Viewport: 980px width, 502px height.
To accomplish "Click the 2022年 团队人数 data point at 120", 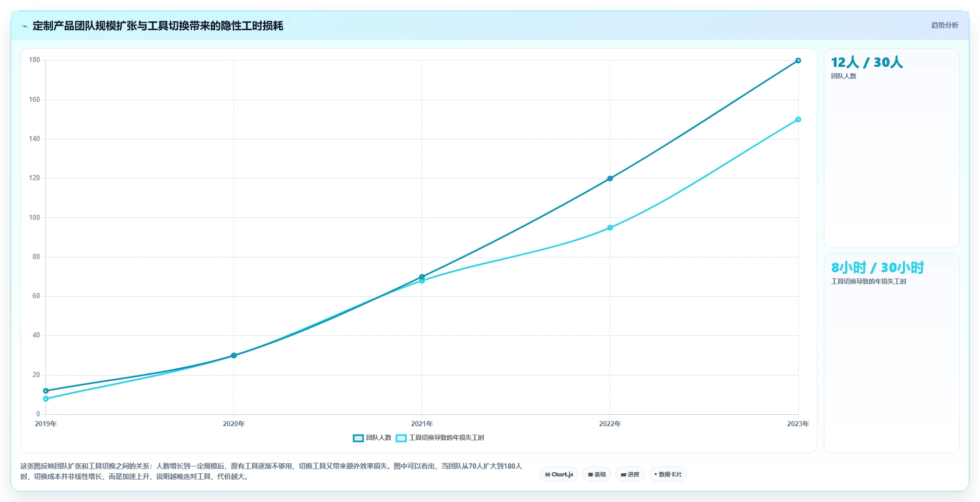I will pyautogui.click(x=610, y=179).
